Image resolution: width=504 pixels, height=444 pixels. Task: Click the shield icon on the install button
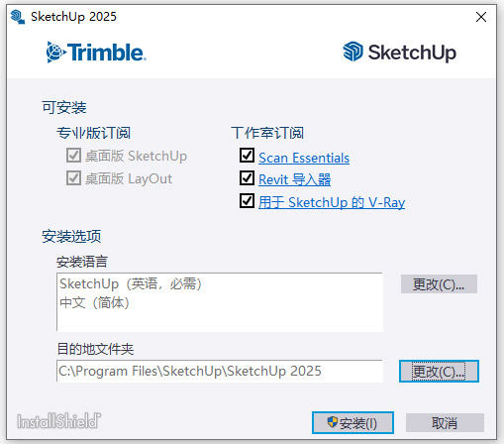332,421
